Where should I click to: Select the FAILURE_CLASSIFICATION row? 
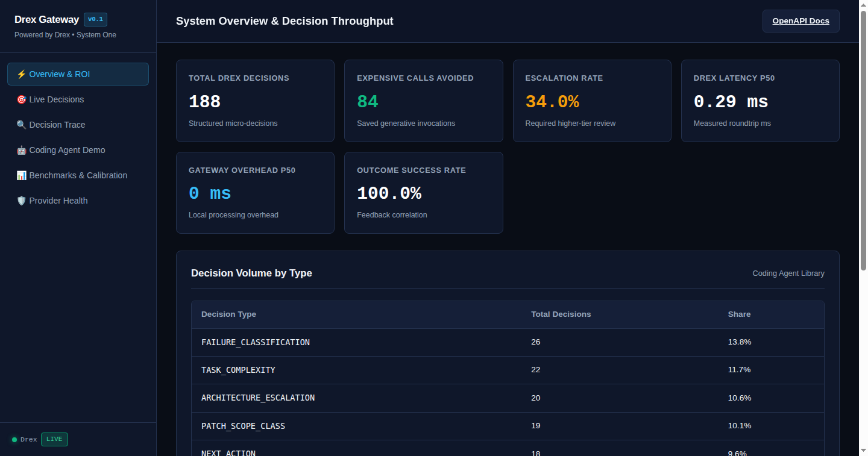508,342
